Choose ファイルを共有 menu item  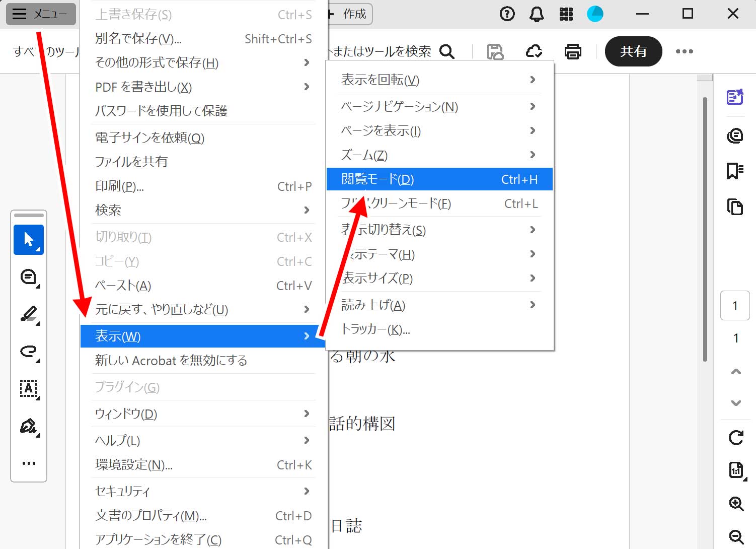click(204, 162)
